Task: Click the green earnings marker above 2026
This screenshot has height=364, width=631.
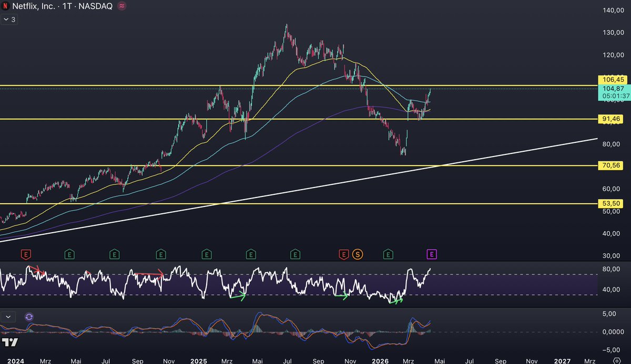Action: click(x=388, y=254)
